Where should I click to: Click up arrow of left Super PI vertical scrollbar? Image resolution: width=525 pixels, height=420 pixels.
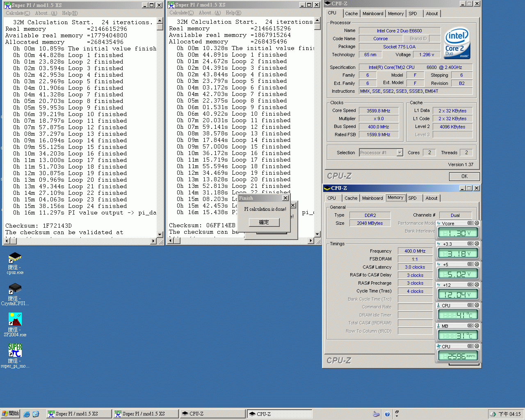tap(160, 21)
